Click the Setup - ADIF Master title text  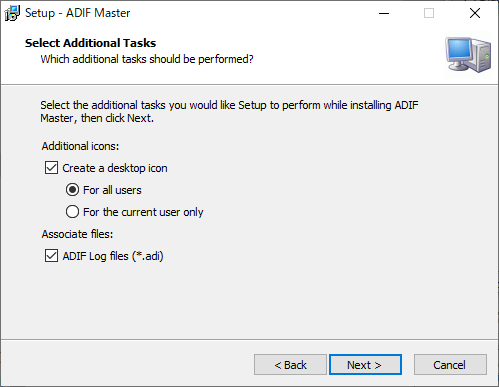tap(77, 13)
